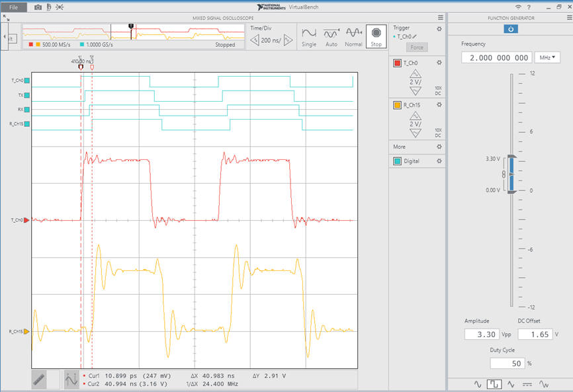Click the Force trigger button
This screenshot has height=392, width=573.
[x=417, y=47]
